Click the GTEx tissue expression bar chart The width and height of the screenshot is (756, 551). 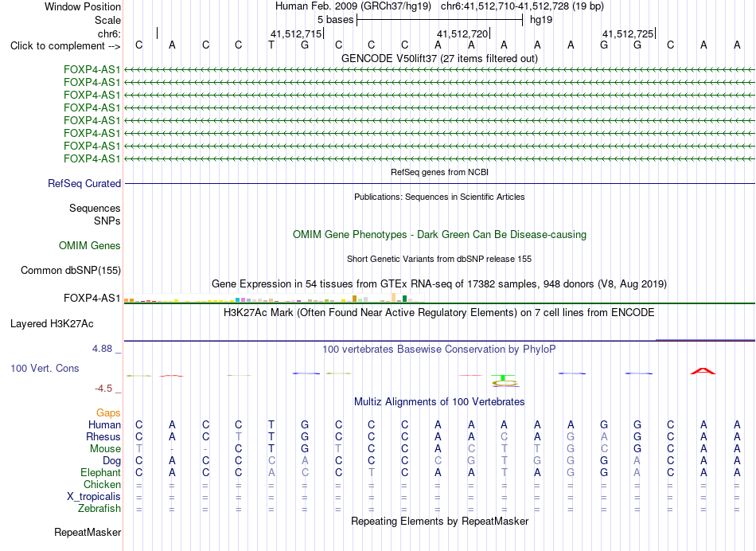click(274, 298)
